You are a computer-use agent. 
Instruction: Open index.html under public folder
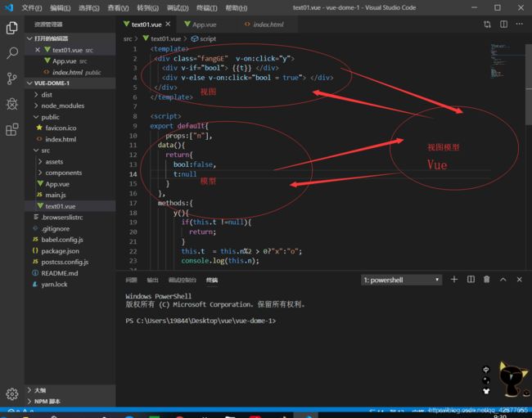pyautogui.click(x=70, y=139)
